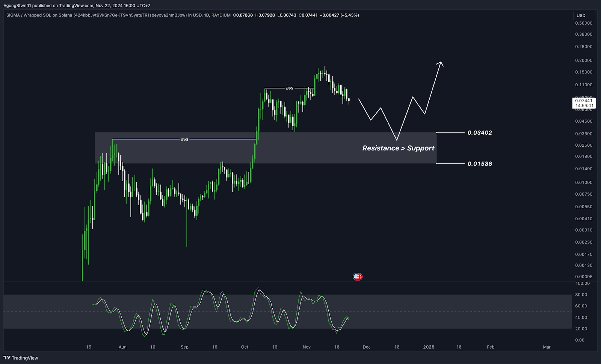601x364 pixels.
Task: Select the high value H0.07928
Action: coord(265,15)
